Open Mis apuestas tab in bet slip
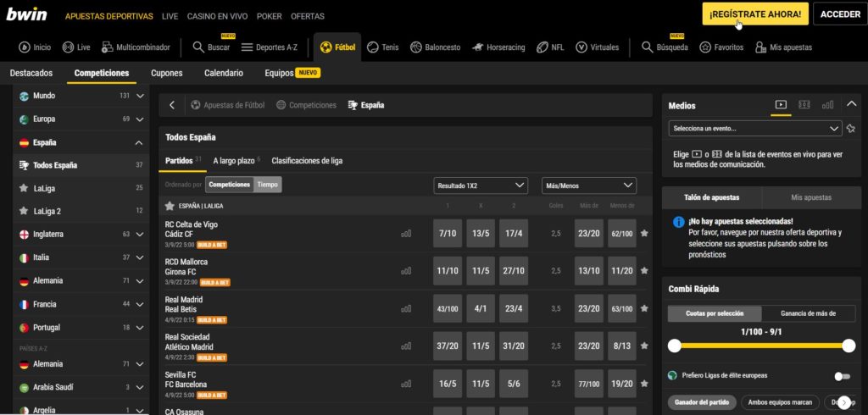This screenshot has height=415, width=868. [x=811, y=197]
